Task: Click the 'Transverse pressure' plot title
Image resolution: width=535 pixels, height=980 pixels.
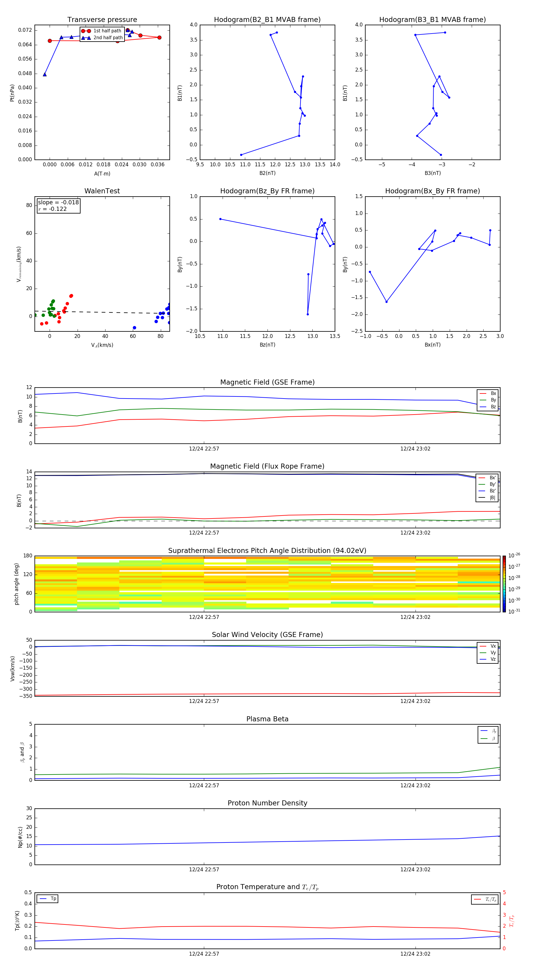Action: tap(102, 20)
